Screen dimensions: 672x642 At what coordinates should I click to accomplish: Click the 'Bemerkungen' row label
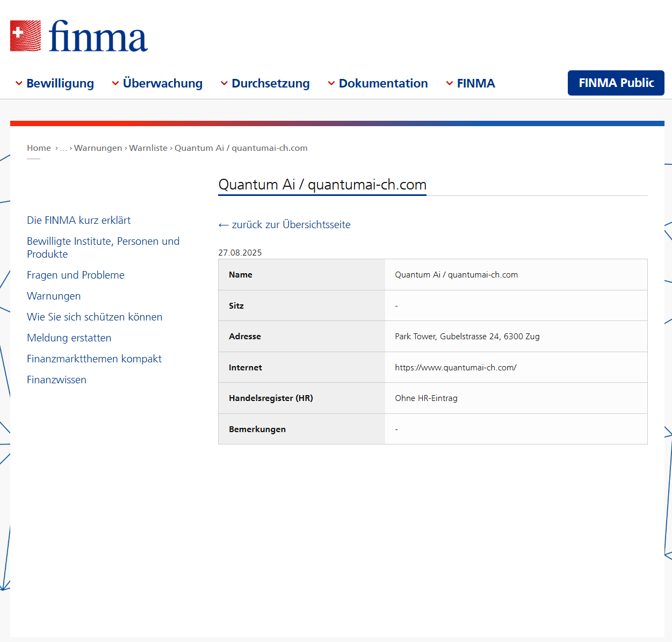[x=257, y=429]
